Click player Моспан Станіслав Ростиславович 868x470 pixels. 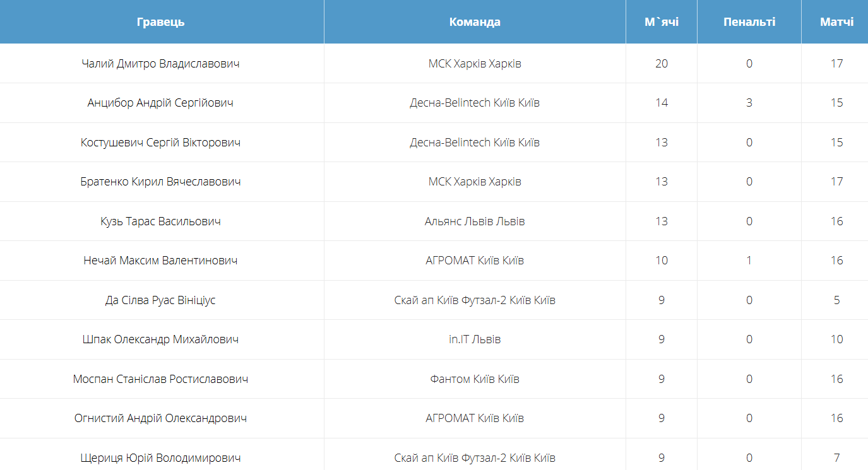(161, 379)
